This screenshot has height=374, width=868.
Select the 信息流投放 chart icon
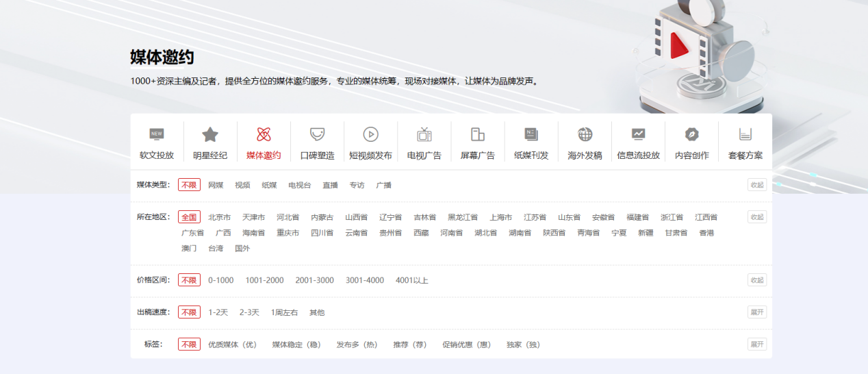pos(638,134)
